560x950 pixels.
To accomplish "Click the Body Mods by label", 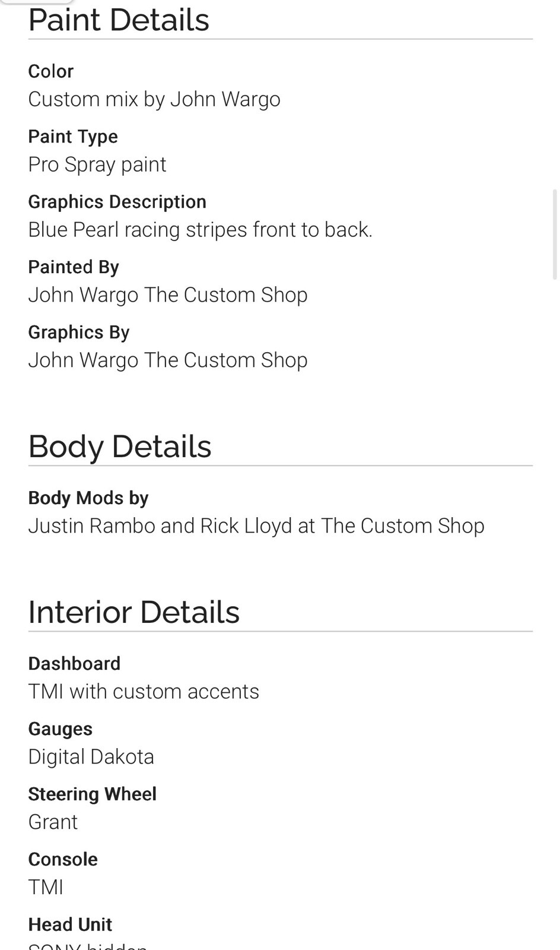I will (x=88, y=498).
